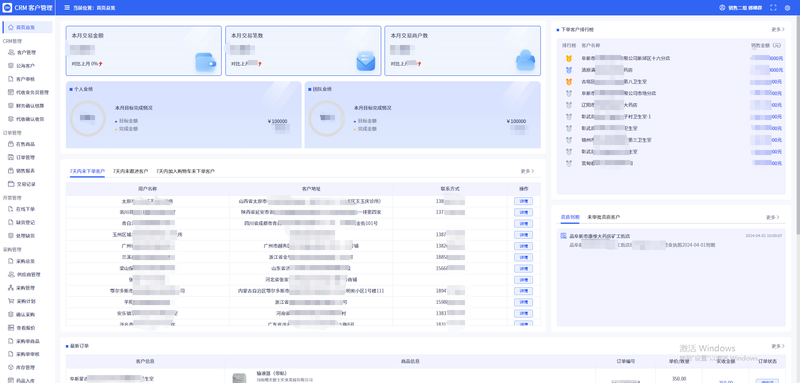Switch to the 7天内未下单客户 tab
800x383 pixels.
87,171
